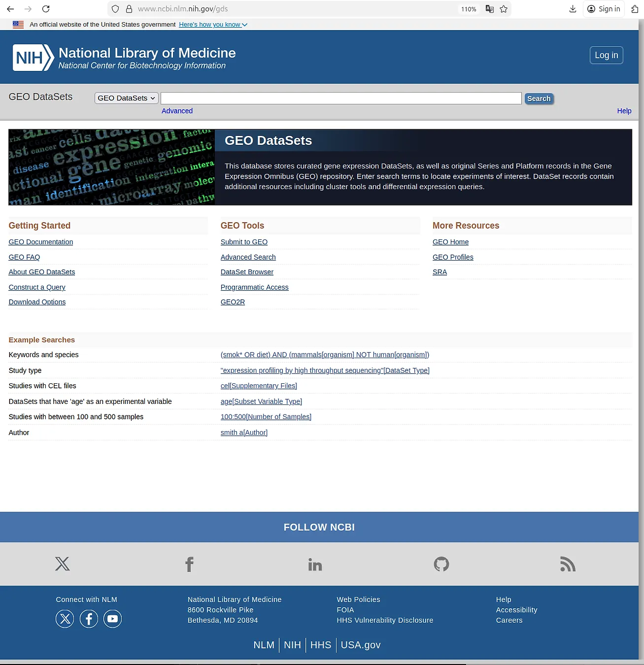Click the YouTube icon under Connect with NLM
Screen dimensions: 644x665
coord(113,619)
